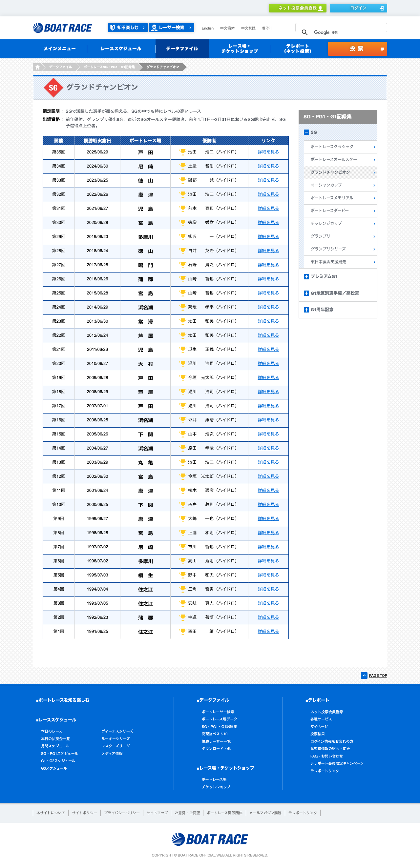
Task: Click the ログイン button
Action: 358,8
